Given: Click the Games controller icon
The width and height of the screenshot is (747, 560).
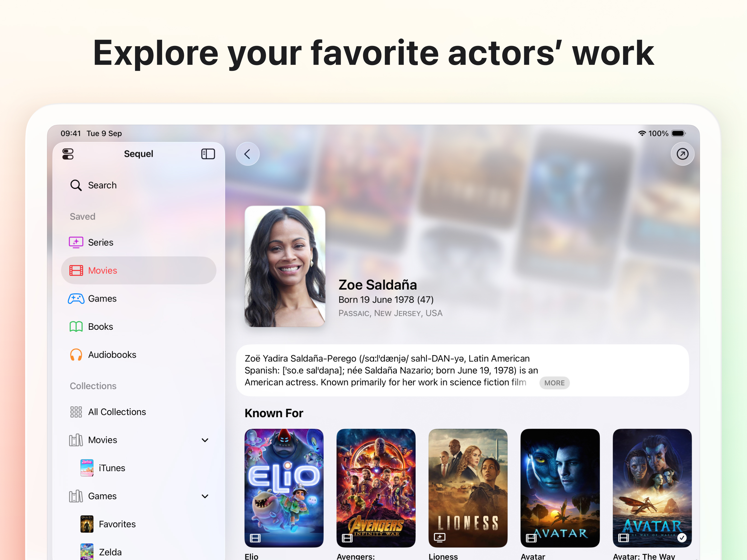Looking at the screenshot, I should coord(76,299).
